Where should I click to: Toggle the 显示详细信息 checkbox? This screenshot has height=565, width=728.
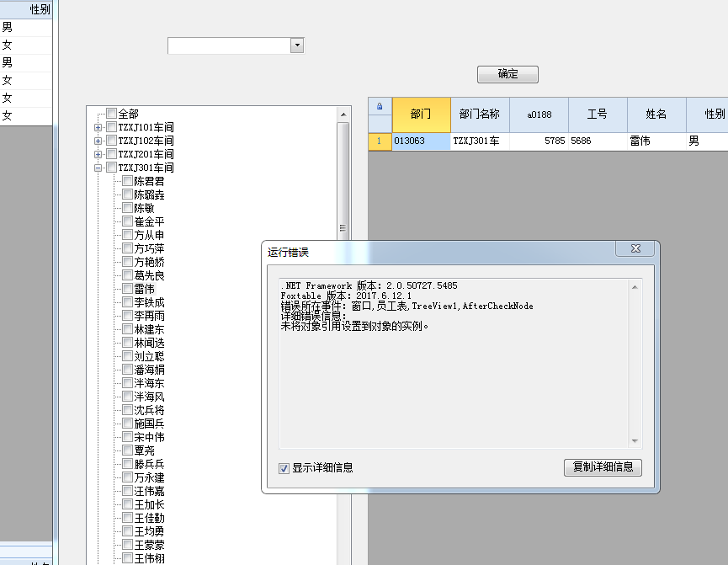(284, 468)
